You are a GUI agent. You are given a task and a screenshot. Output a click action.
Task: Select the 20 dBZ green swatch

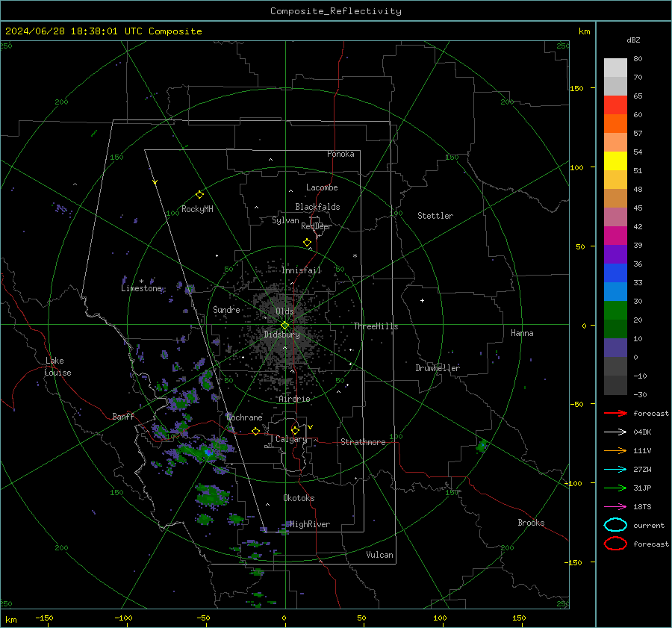pos(615,311)
